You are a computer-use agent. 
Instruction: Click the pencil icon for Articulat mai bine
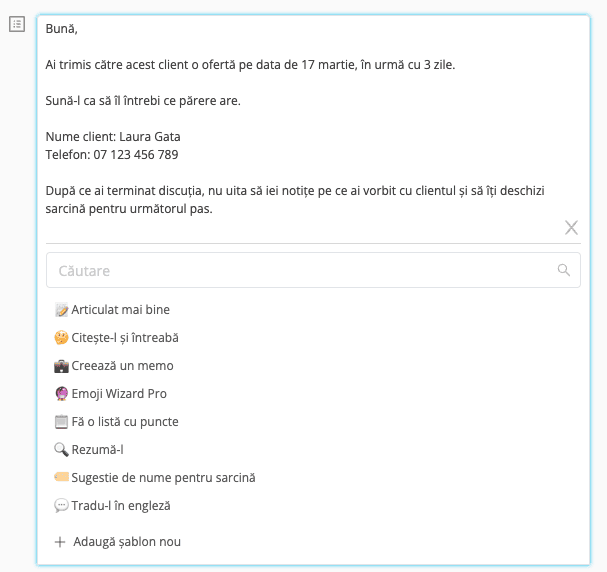click(x=61, y=310)
